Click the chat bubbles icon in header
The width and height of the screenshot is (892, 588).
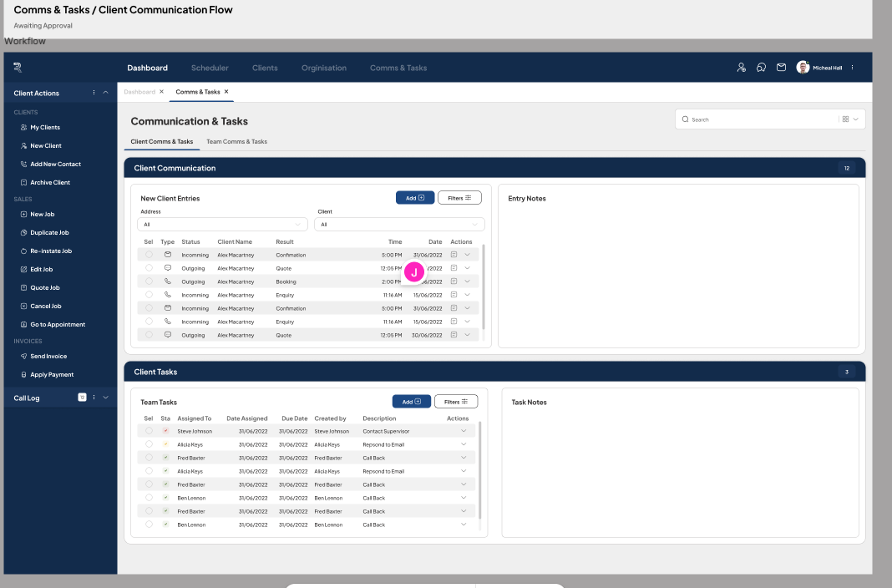pos(761,68)
